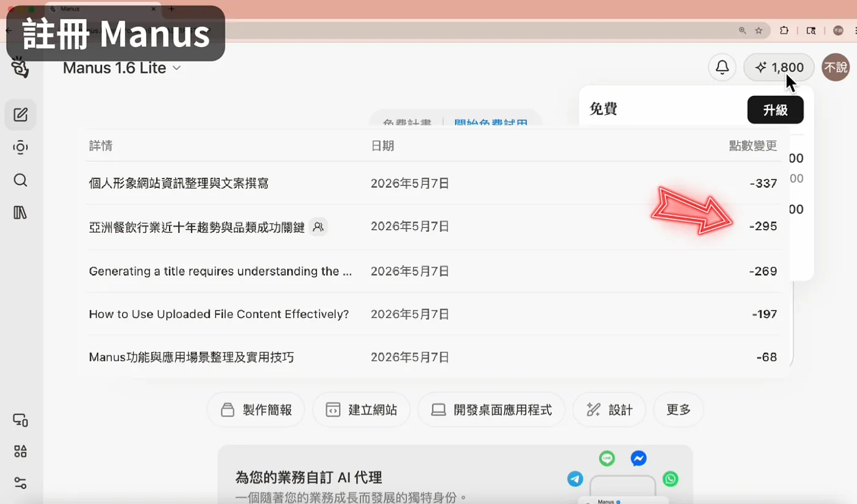Image resolution: width=857 pixels, height=504 pixels.
Task: Choose the 設計 quick action
Action: coord(609,410)
